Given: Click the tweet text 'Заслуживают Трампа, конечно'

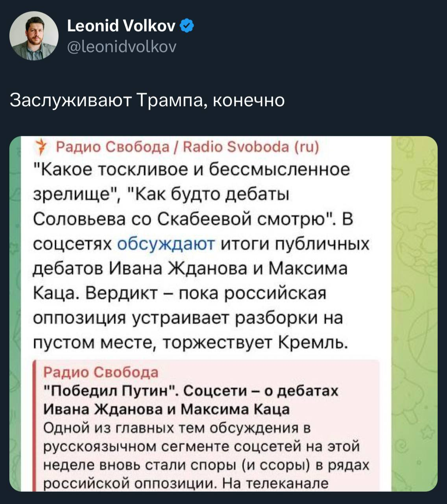Looking at the screenshot, I should [x=147, y=100].
